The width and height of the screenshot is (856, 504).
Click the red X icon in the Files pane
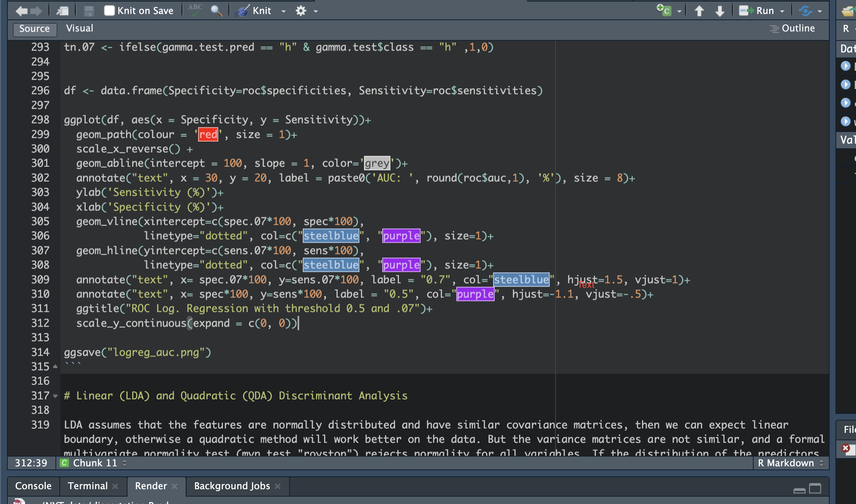tap(846, 449)
